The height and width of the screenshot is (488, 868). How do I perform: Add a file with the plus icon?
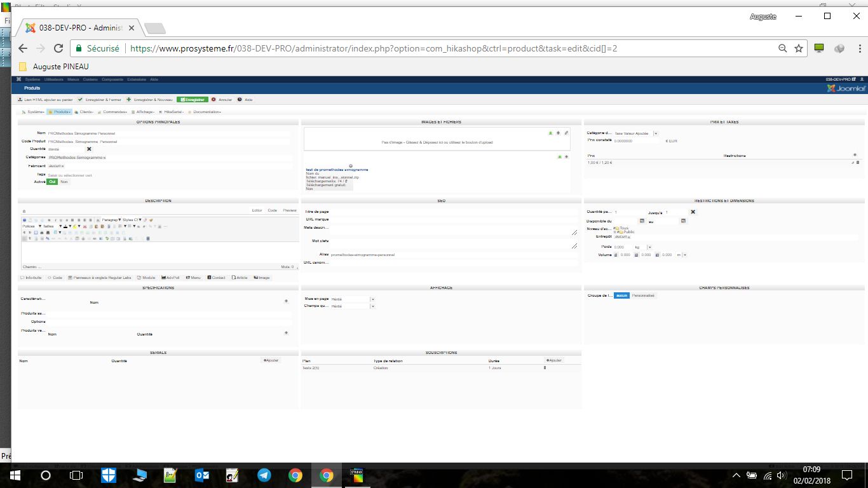[x=566, y=156]
